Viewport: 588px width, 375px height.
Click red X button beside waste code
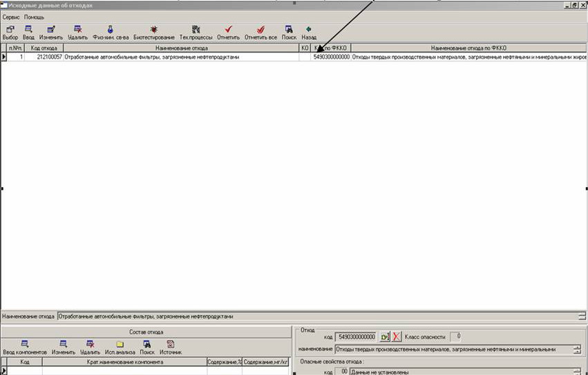(396, 337)
